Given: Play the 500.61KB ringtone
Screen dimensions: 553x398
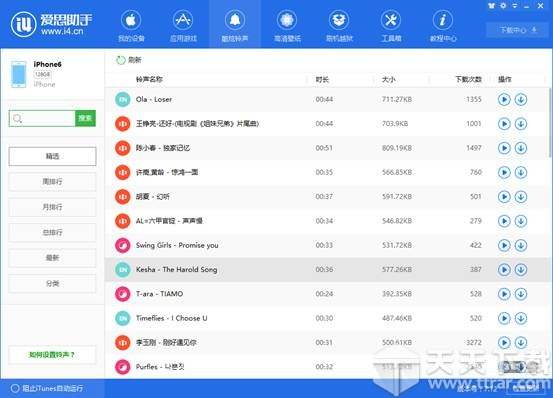Looking at the screenshot, I should pos(504,343).
